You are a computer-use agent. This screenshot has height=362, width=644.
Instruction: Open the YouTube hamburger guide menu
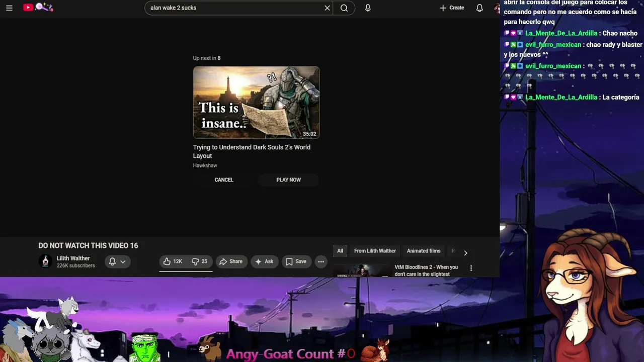[9, 8]
